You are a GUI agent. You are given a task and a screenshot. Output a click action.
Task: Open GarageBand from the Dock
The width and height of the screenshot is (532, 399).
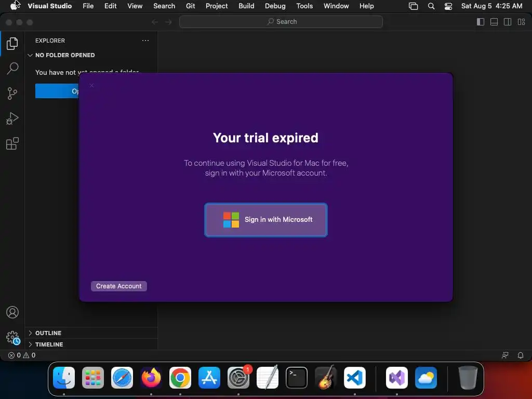[326, 378]
